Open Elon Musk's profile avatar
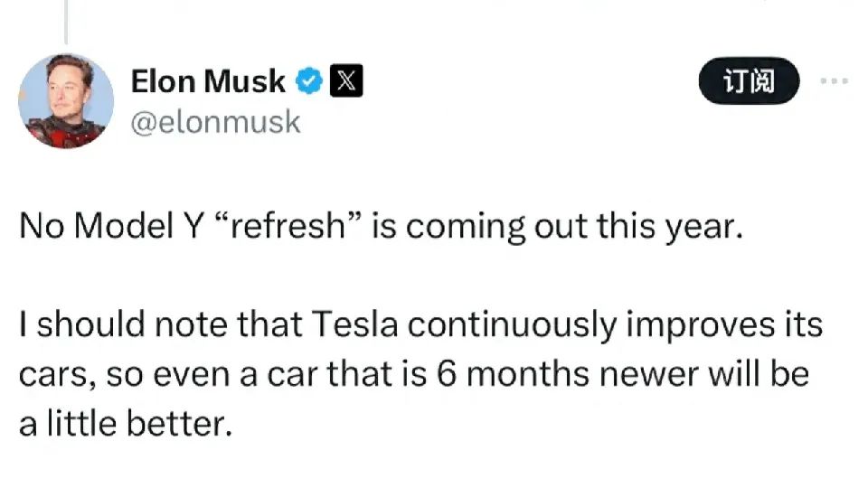Viewport: 868px width, 488px height. (66, 100)
